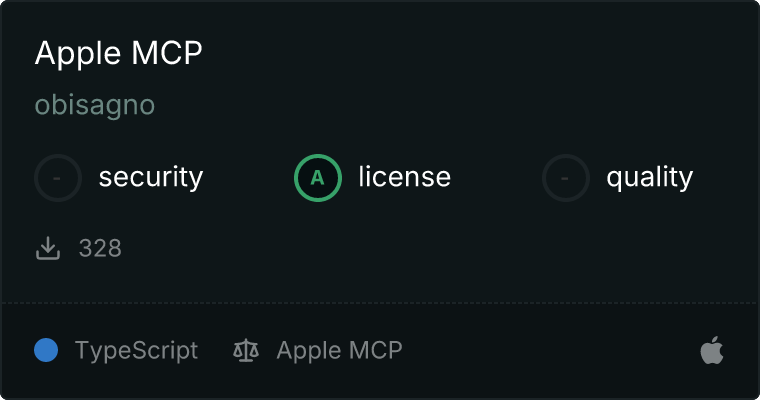Open the Apple MCP license in footer

[339, 351]
